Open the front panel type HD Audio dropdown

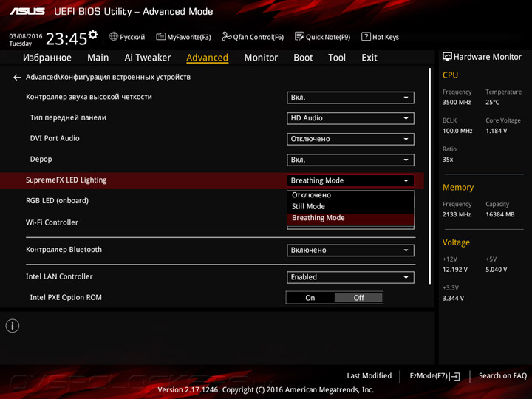point(350,118)
